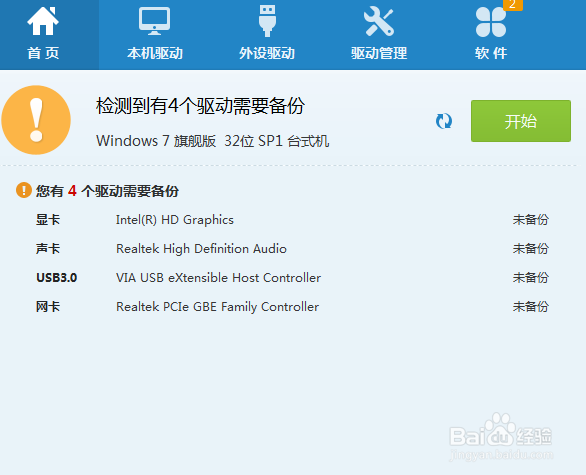Switch to 本机驱动 tab
Viewport: 586px width, 475px height.
tap(155, 34)
